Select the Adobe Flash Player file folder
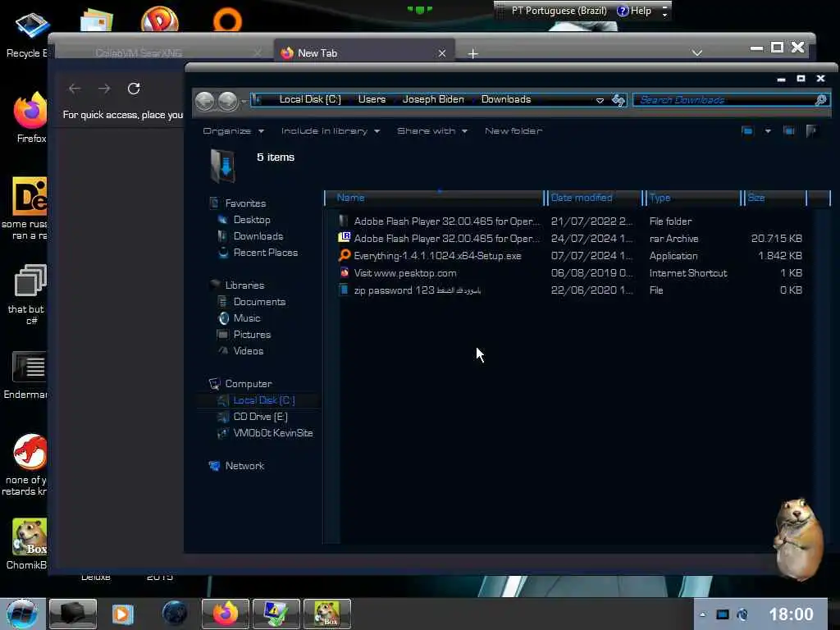Screen dimensions: 840x630 coord(344,221)
